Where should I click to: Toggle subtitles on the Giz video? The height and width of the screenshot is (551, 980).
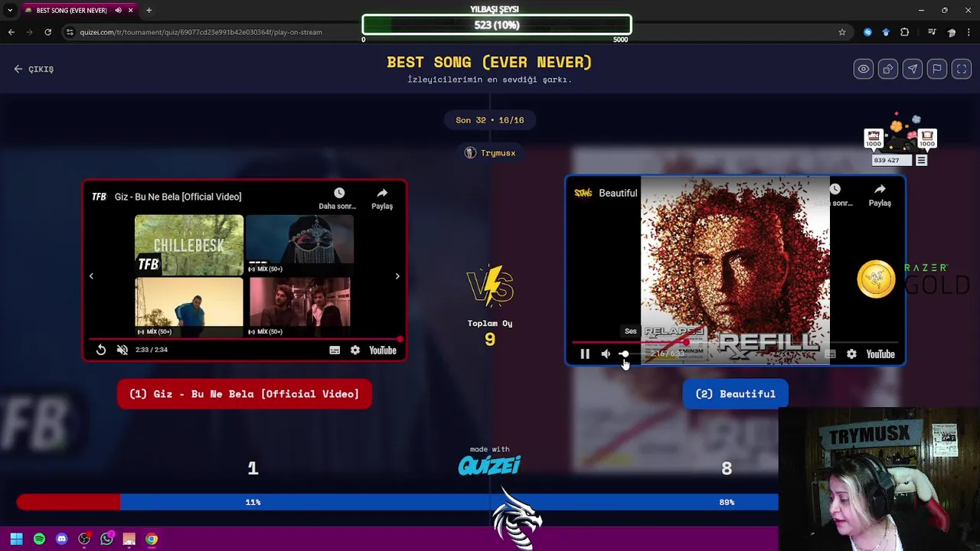click(x=335, y=350)
